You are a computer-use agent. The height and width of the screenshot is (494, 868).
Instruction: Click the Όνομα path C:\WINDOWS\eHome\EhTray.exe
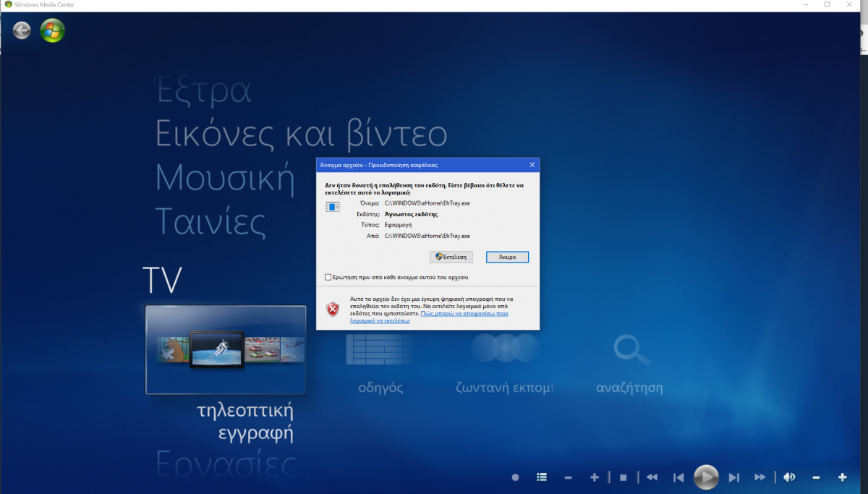(427, 203)
